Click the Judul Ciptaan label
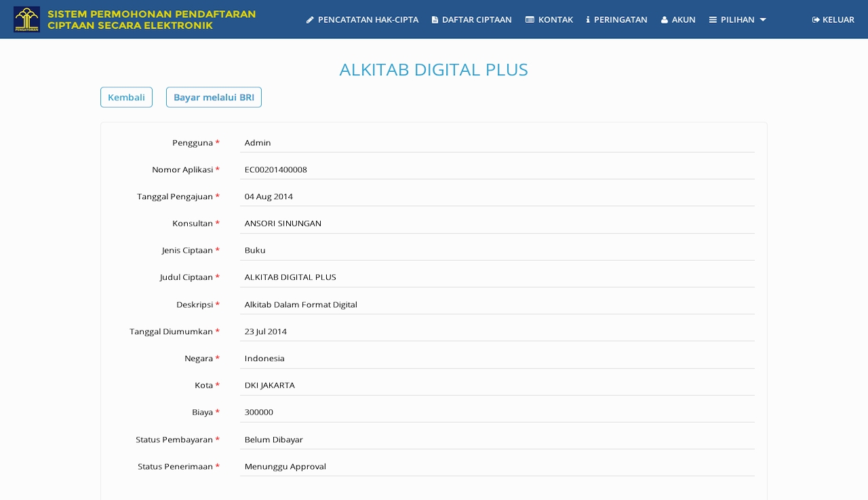 click(x=190, y=277)
